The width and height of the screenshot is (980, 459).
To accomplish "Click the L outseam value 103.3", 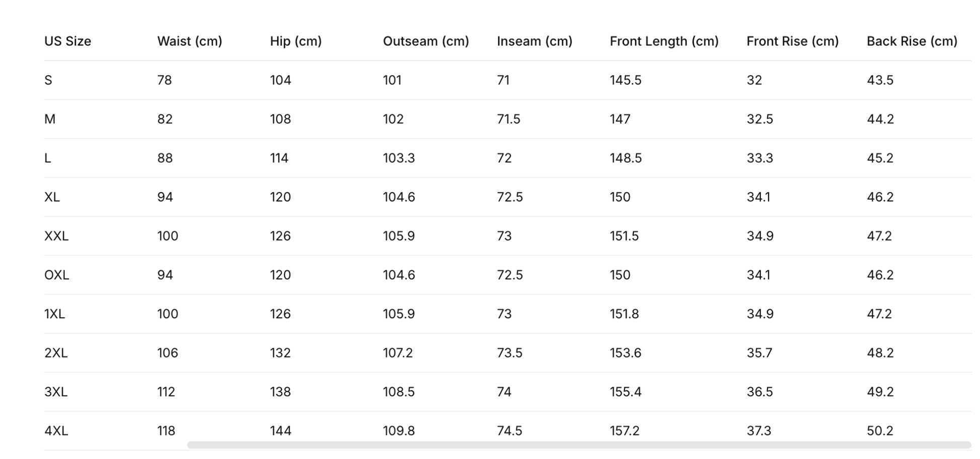I will click(399, 158).
